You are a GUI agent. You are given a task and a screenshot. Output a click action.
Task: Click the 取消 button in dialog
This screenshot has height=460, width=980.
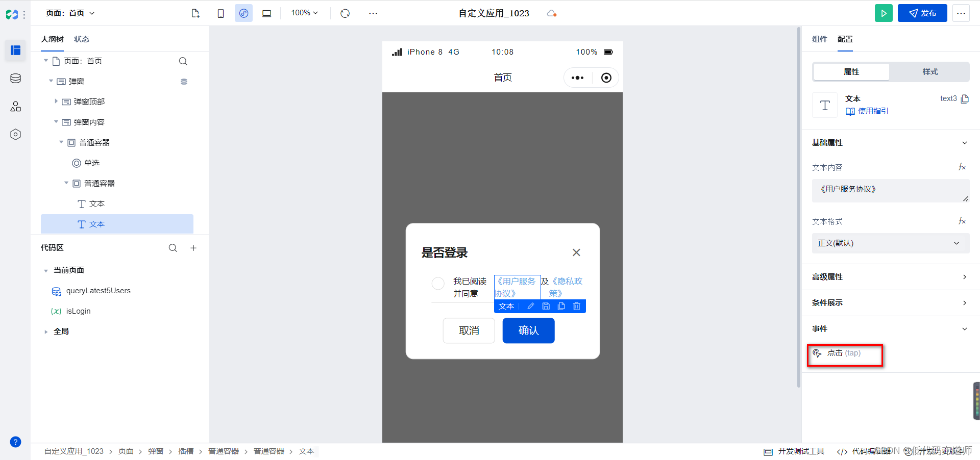coord(469,330)
